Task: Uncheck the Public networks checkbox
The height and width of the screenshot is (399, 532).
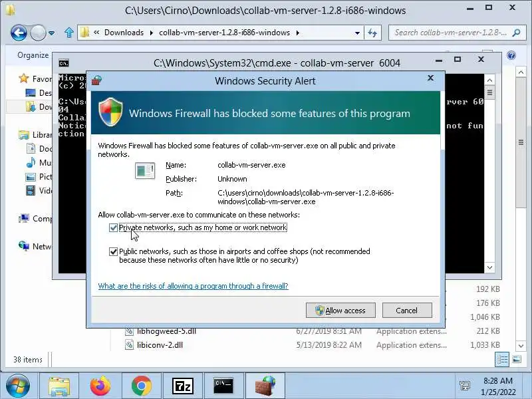Action: click(113, 251)
